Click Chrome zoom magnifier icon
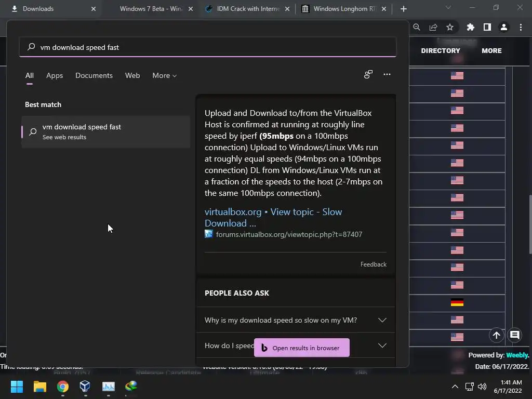 417,27
